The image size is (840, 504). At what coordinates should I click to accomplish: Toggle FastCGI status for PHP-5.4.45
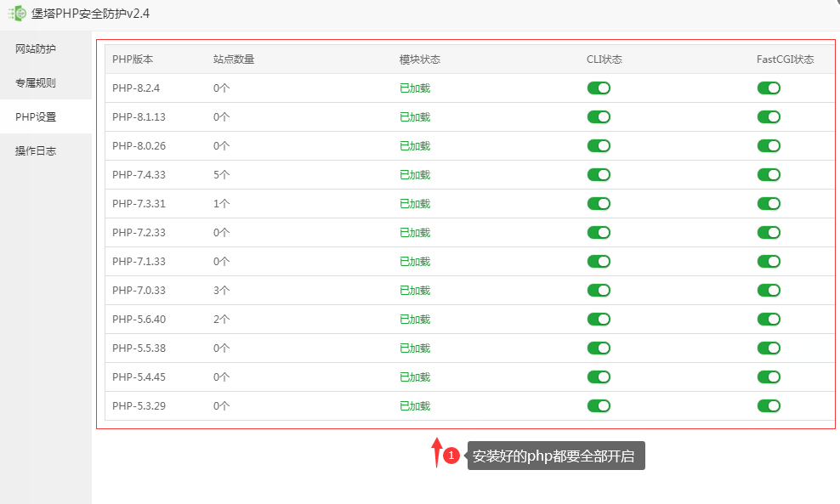pyautogui.click(x=769, y=377)
